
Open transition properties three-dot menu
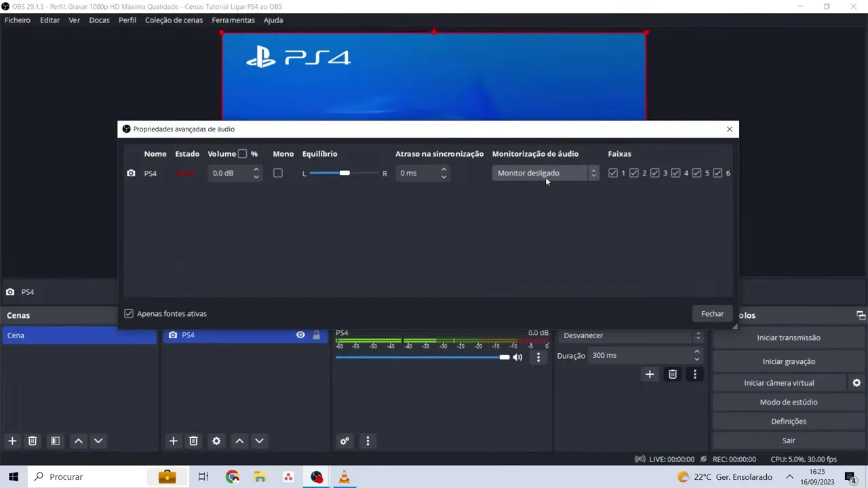(694, 374)
